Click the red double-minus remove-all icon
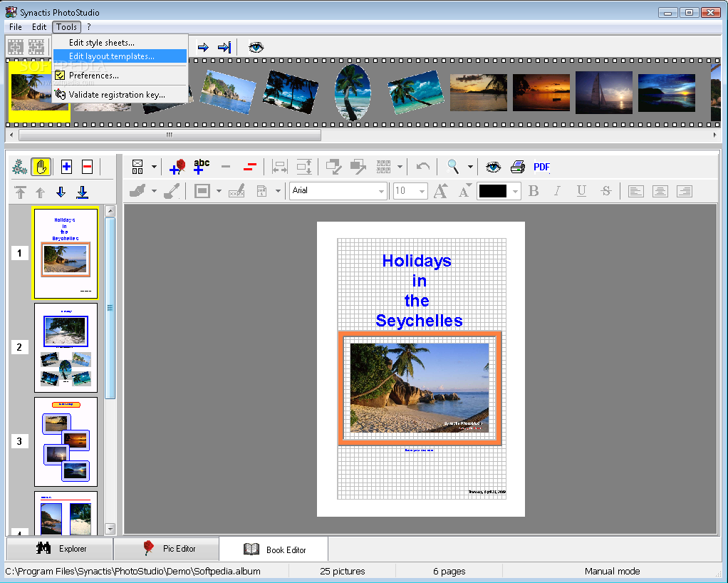728x583 pixels. pyautogui.click(x=250, y=167)
